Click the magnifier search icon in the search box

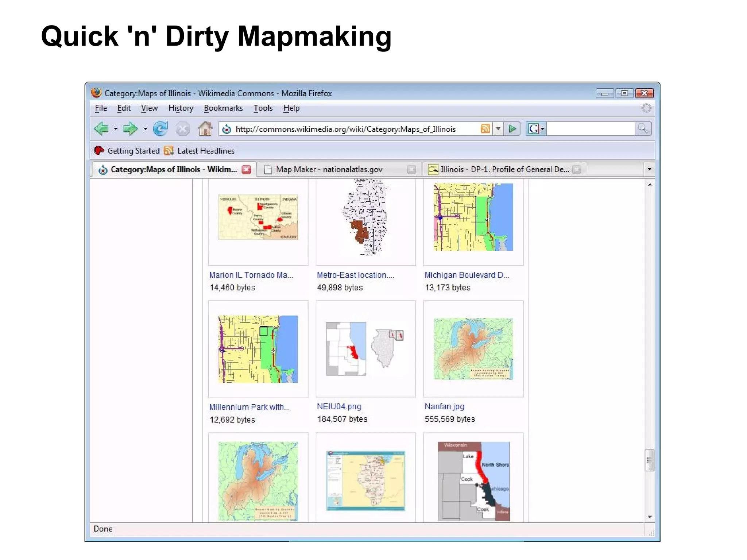[x=643, y=129]
